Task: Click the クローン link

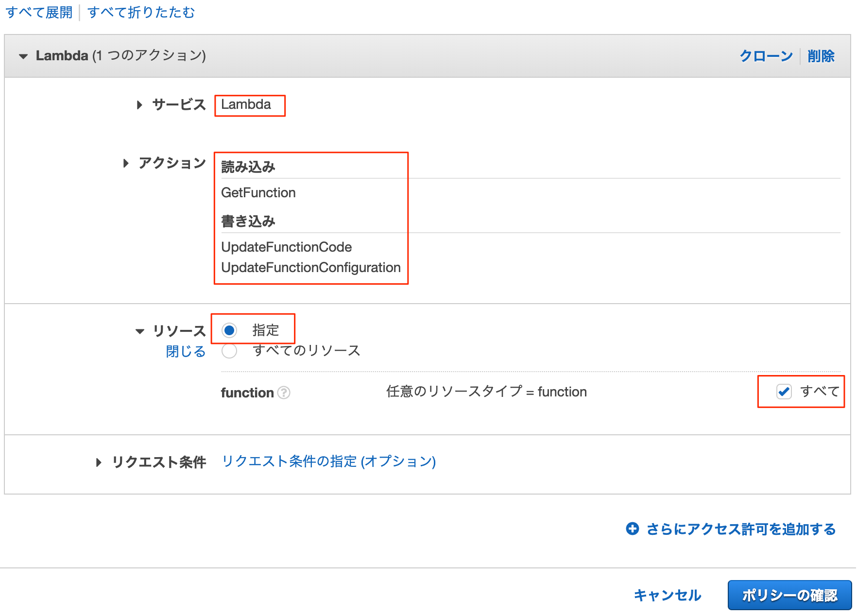Action: 766,56
